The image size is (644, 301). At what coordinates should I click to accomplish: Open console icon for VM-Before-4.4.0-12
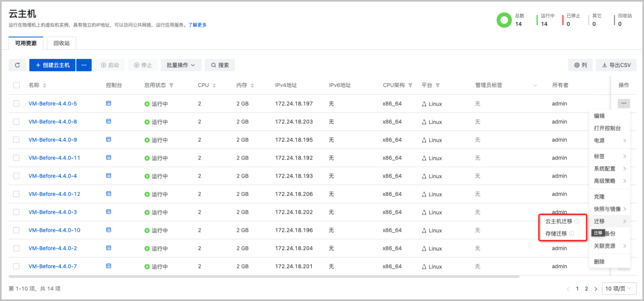pos(108,194)
